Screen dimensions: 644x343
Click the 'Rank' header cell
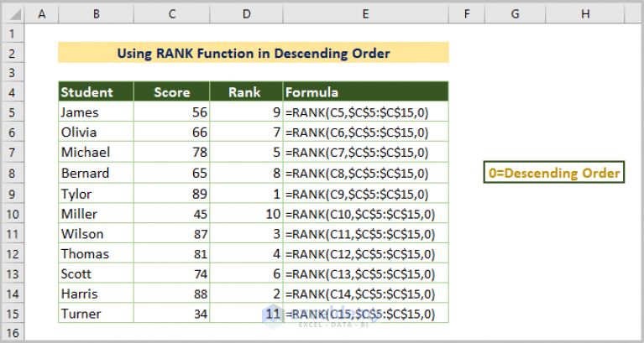(246, 91)
